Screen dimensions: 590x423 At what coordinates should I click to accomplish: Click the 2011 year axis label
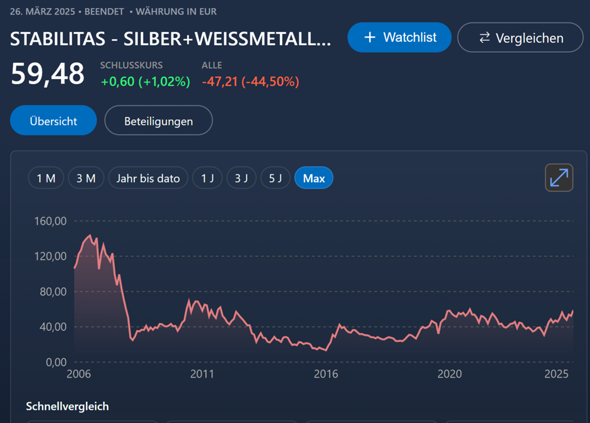coord(202,374)
